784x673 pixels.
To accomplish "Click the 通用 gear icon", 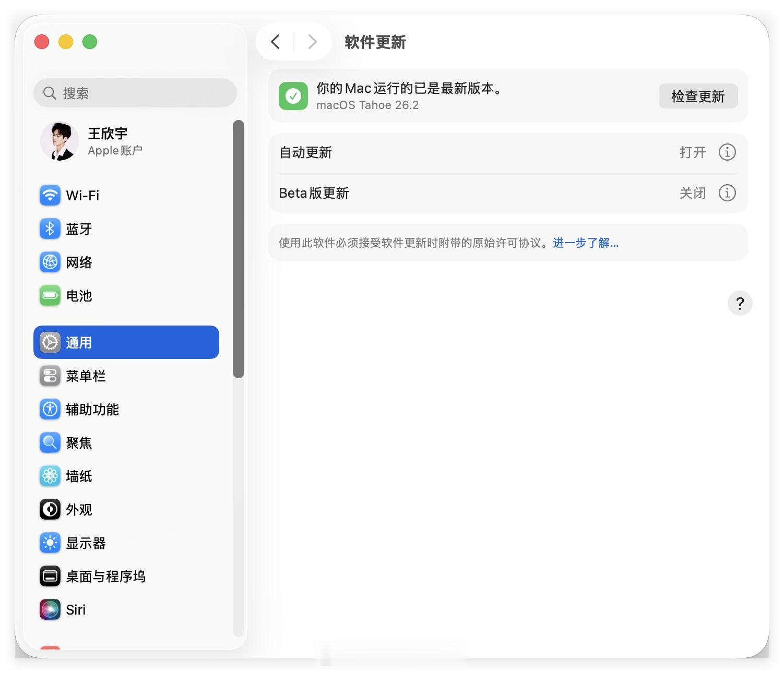I will [x=50, y=342].
